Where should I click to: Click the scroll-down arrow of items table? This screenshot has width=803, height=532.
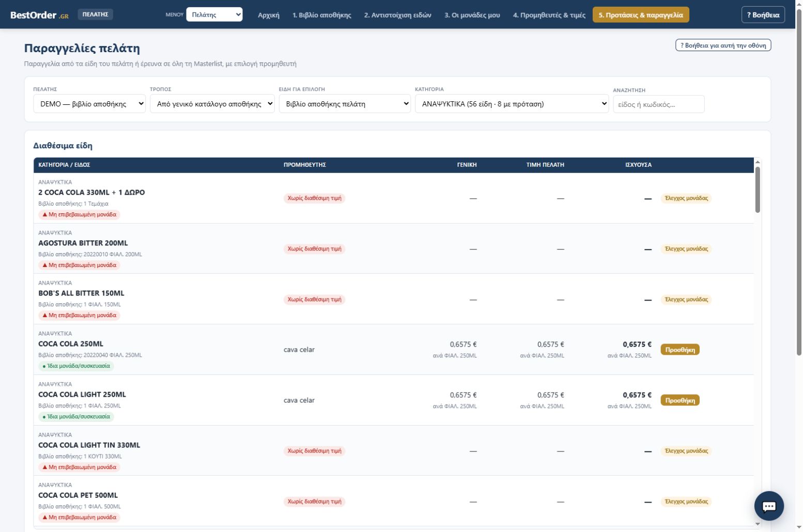click(758, 524)
